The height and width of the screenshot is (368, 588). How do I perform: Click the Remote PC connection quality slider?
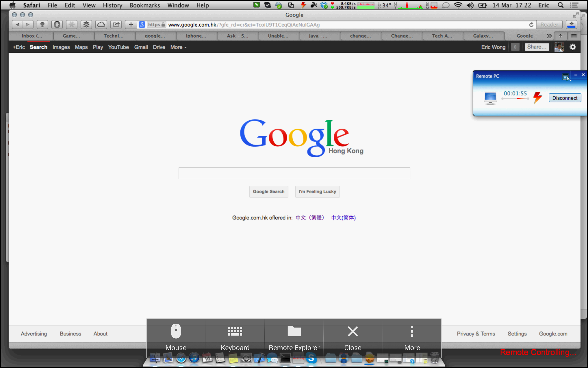point(515,99)
